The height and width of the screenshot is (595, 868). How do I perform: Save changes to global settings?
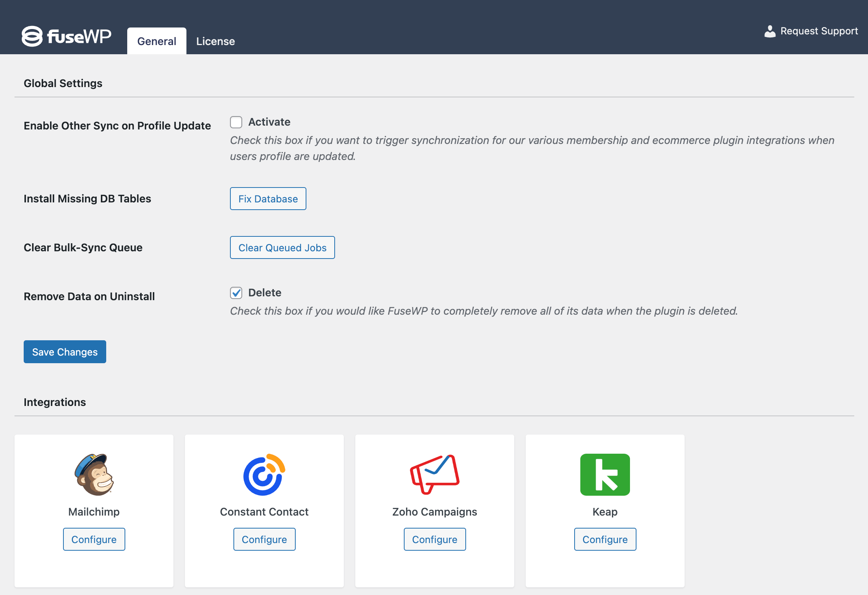(x=65, y=352)
